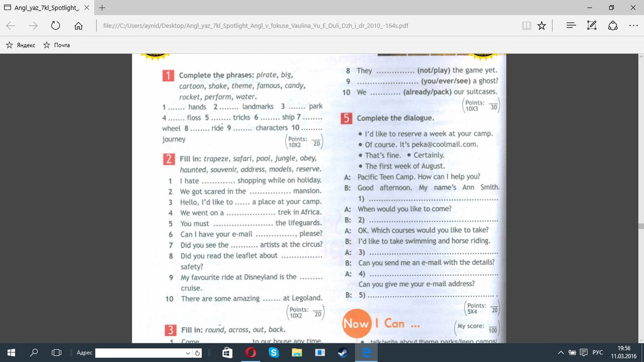Open the share bell icon
This screenshot has height=362, width=644.
[x=613, y=25]
